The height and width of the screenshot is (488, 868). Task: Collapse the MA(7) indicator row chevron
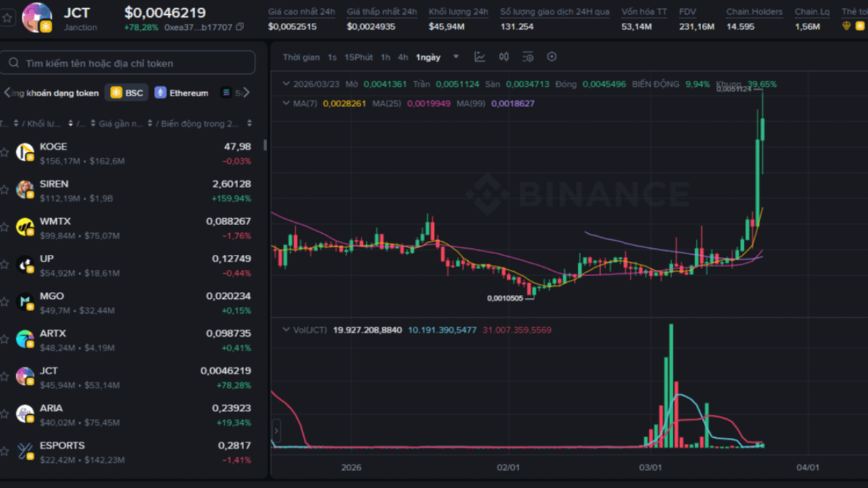pyautogui.click(x=287, y=103)
